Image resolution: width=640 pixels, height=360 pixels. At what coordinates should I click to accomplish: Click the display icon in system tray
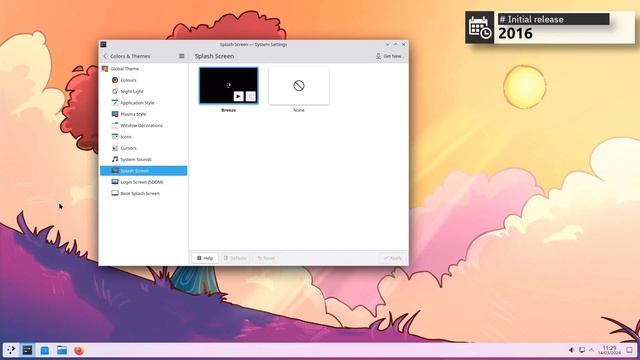tap(582, 350)
